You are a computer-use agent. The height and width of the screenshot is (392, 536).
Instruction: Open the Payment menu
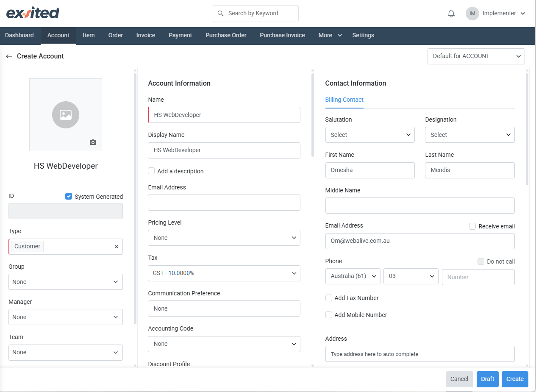point(181,36)
